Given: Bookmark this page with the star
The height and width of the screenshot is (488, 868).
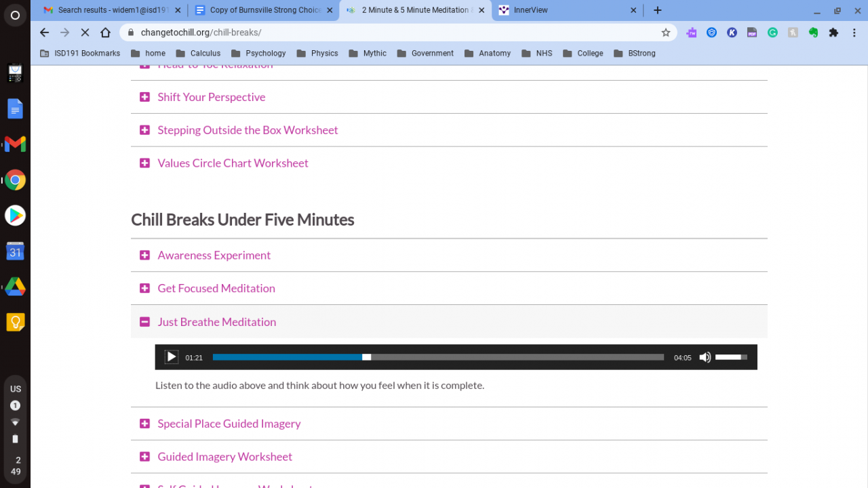Looking at the screenshot, I should [x=666, y=33].
